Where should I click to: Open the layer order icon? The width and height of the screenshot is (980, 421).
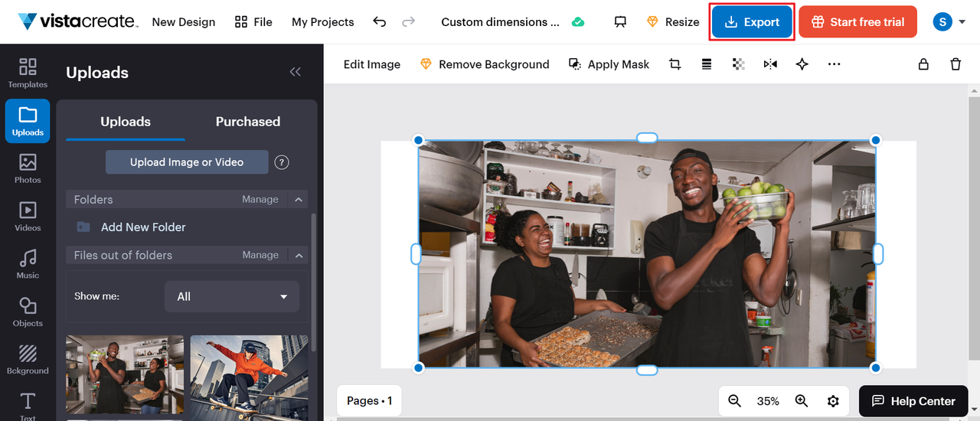707,64
